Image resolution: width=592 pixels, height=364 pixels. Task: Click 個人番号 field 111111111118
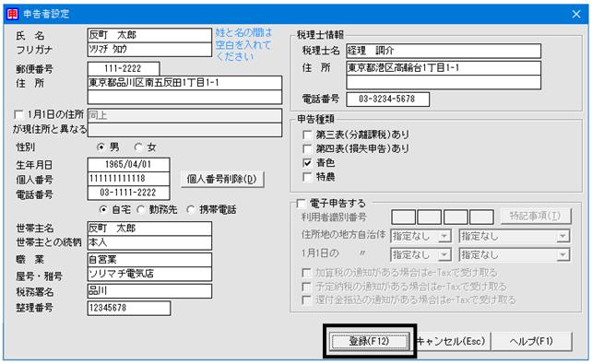click(x=128, y=179)
